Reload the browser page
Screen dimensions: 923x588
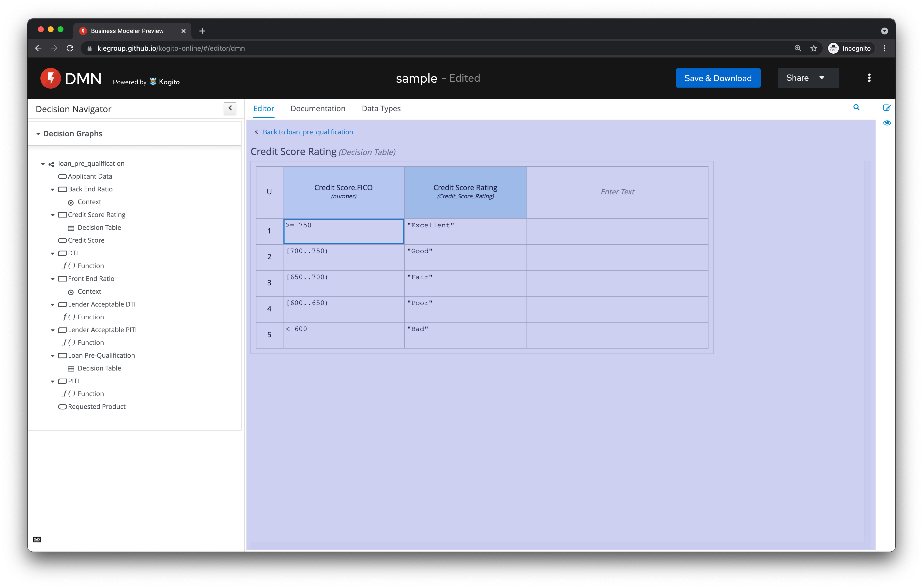pos(70,48)
